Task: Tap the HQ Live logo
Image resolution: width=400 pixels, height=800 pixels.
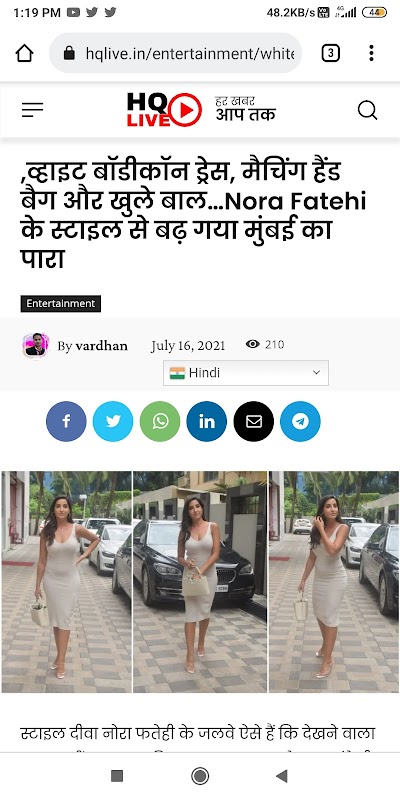Action: (164, 110)
